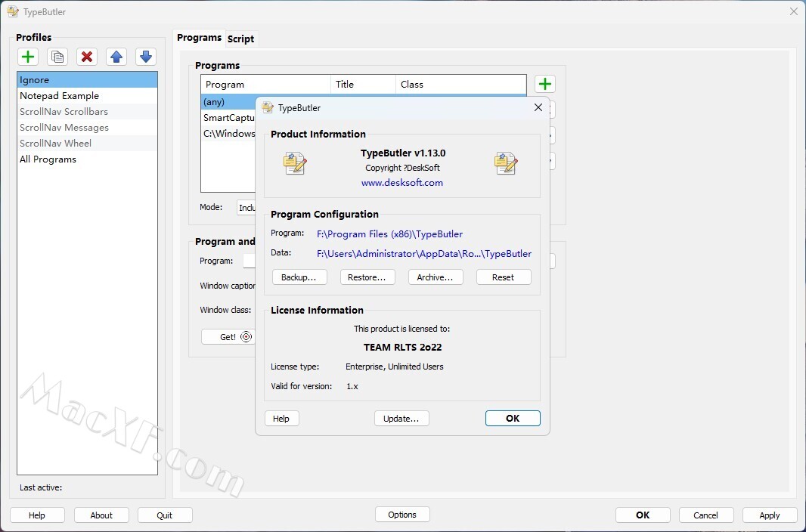Viewport: 806px width, 532px height.
Task: Switch to the Programs tab
Action: click(x=199, y=38)
